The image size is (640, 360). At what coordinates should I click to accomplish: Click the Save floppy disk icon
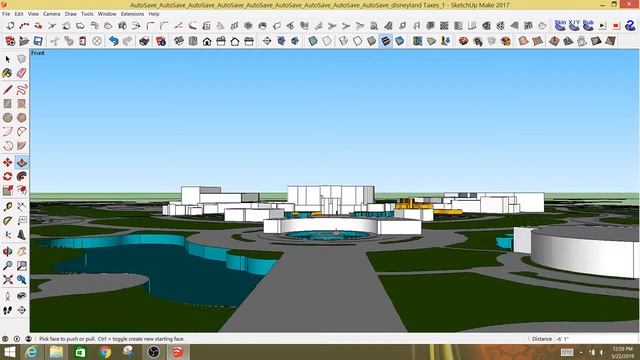[38, 41]
